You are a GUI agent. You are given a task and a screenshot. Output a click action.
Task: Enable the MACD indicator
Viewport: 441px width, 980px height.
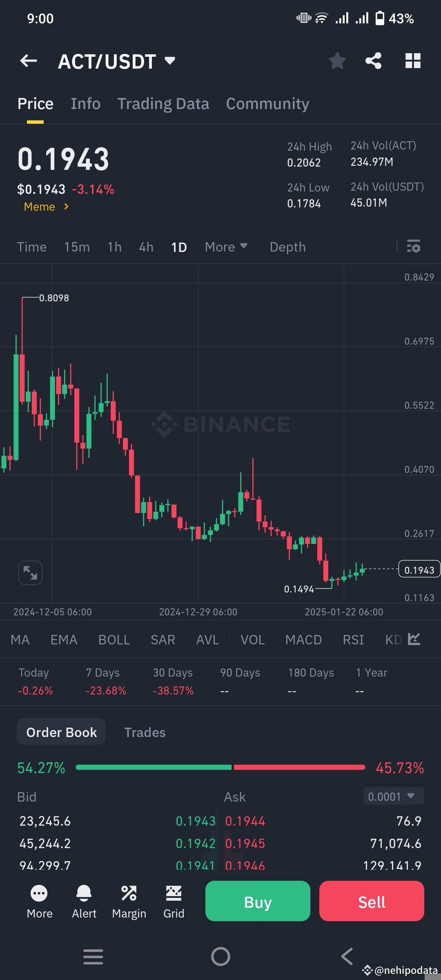click(x=303, y=640)
